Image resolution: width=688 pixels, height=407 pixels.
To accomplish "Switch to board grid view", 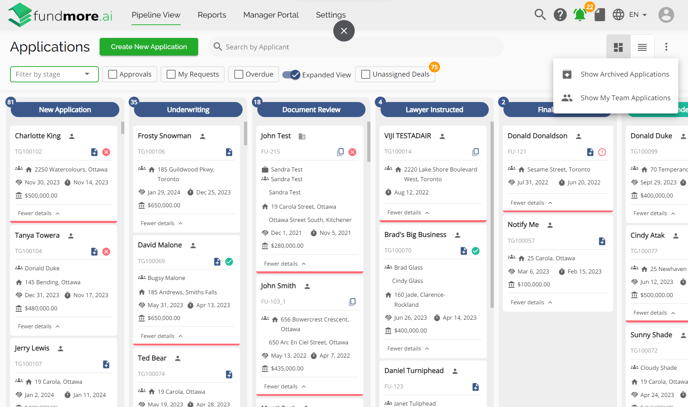I will tap(618, 47).
